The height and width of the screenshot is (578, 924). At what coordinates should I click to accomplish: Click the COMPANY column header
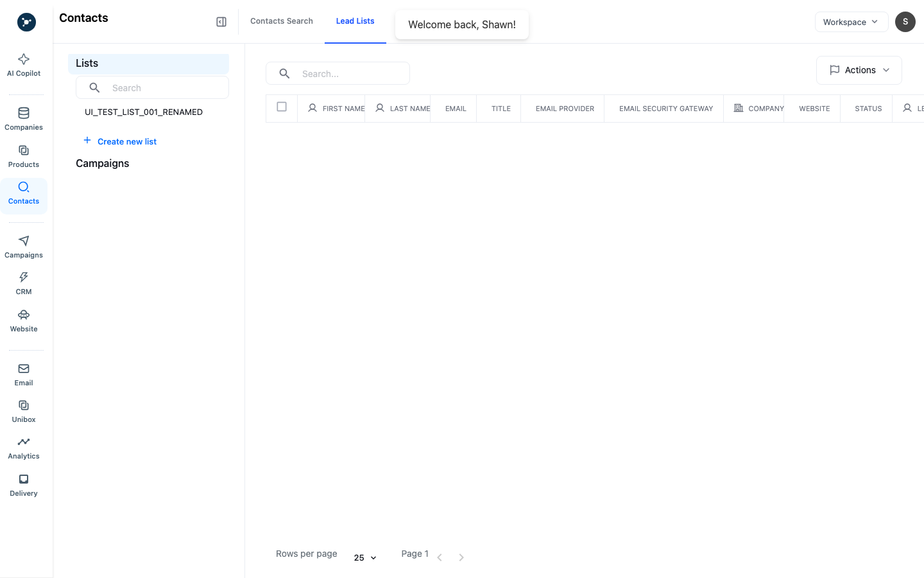coord(754,109)
